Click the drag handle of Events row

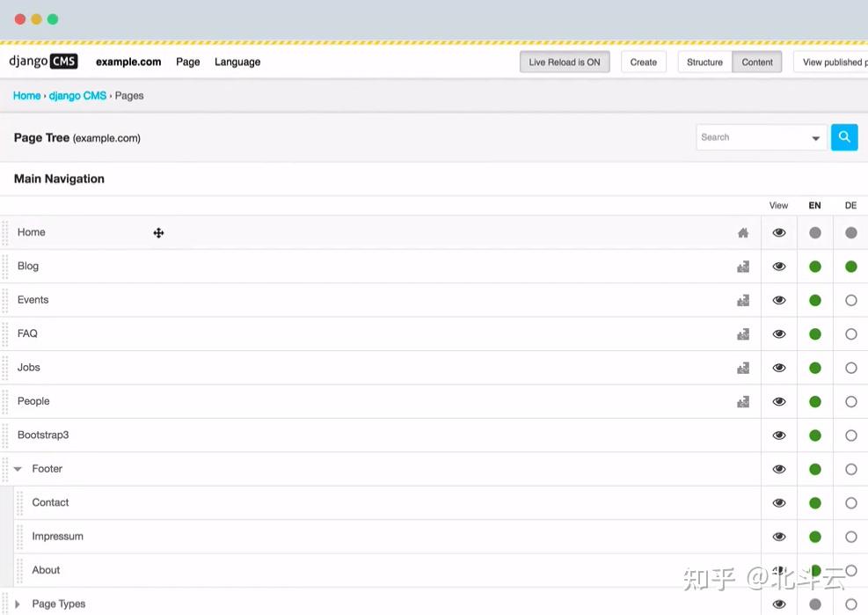5,300
